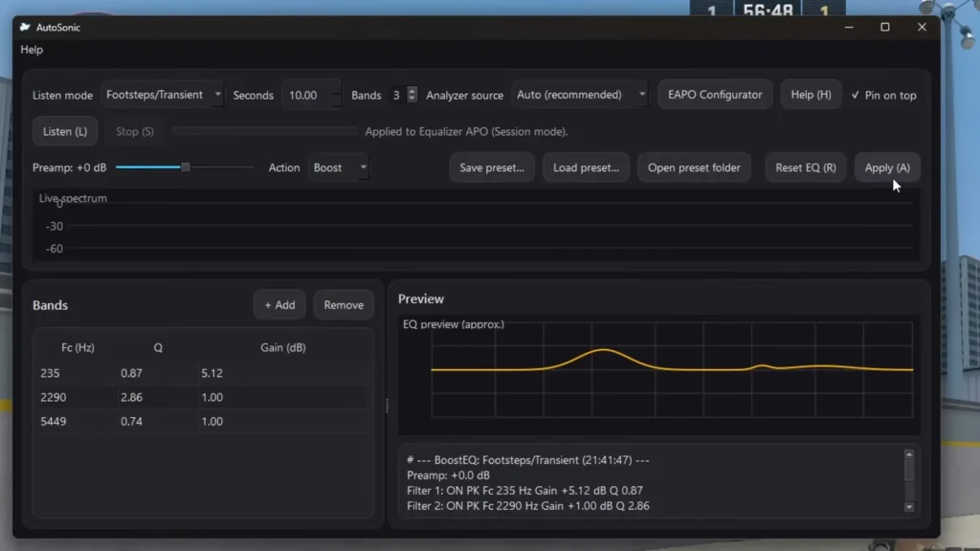Viewport: 980px width, 551px height.
Task: Click the Stop (S) button
Action: (134, 131)
